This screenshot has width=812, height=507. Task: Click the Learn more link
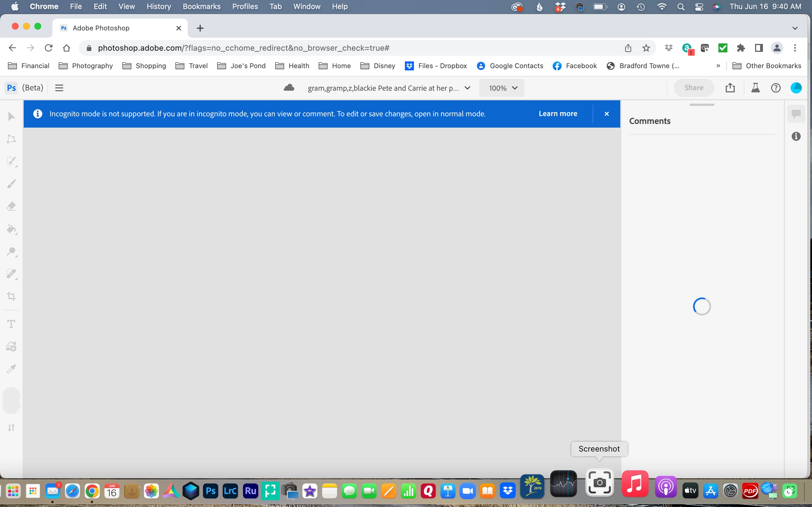(x=558, y=114)
